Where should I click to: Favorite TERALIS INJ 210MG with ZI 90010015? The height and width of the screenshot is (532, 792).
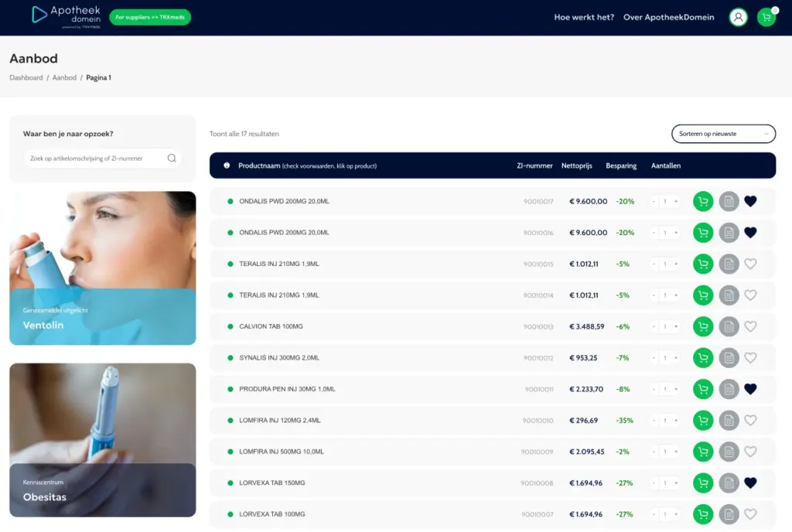click(x=750, y=264)
